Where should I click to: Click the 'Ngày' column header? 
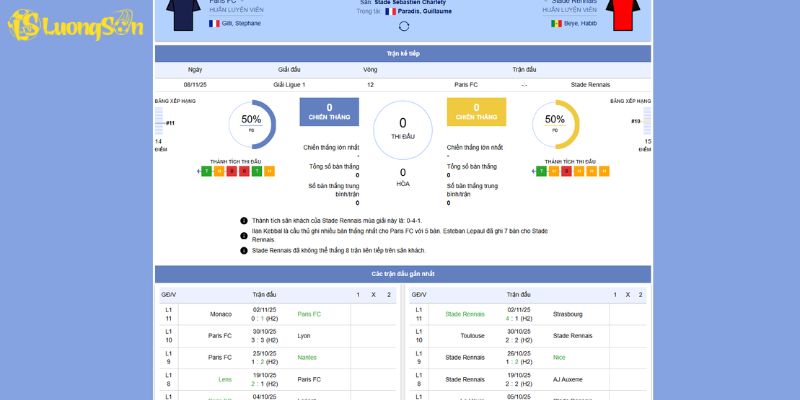(x=195, y=70)
